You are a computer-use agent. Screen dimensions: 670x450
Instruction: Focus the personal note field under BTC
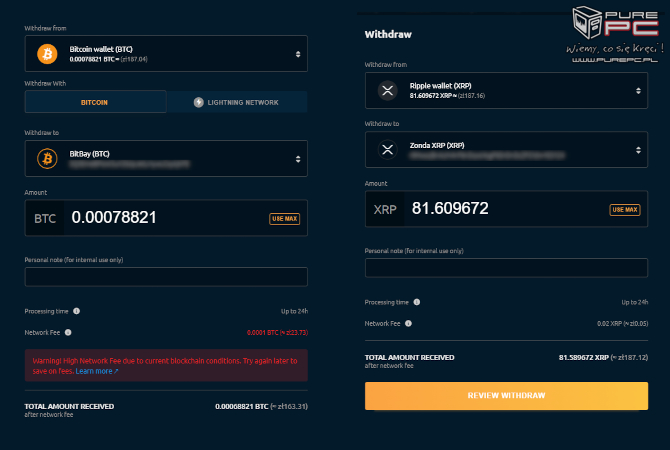pos(166,277)
